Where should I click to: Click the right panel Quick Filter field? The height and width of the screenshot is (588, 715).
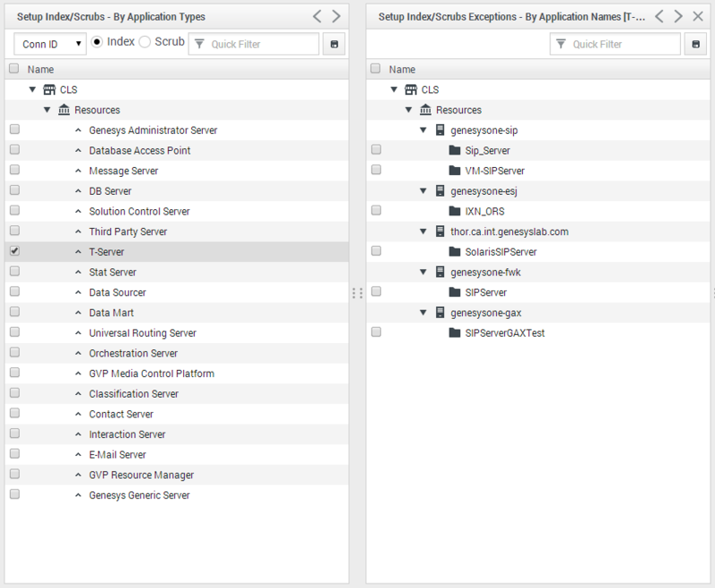coord(615,44)
